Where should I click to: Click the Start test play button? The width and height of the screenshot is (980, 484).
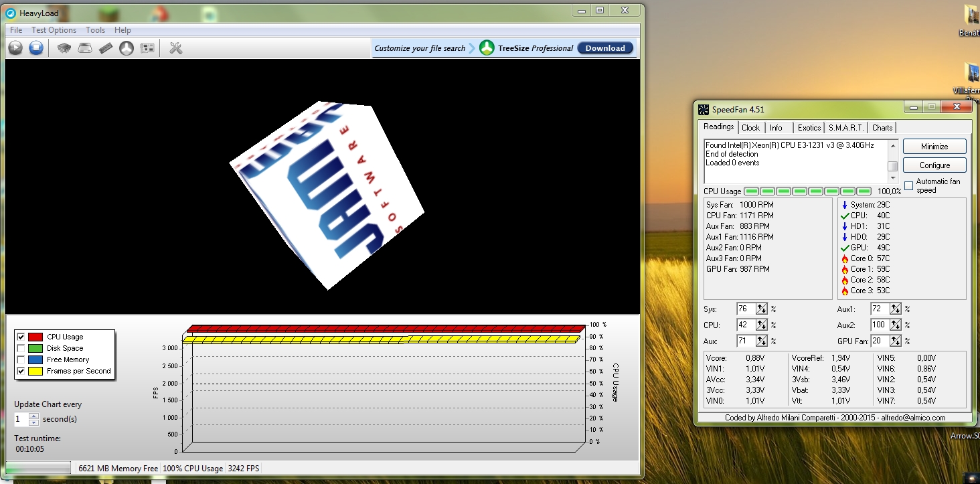pos(15,48)
